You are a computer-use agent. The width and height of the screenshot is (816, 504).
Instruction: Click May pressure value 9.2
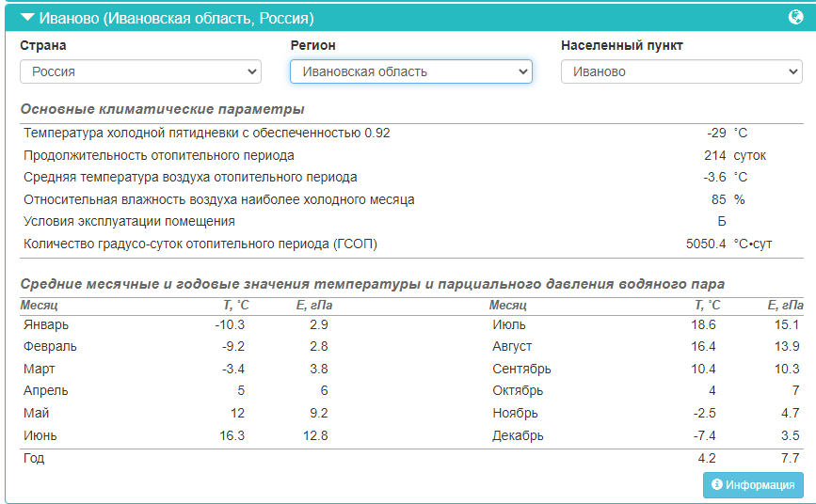click(319, 413)
